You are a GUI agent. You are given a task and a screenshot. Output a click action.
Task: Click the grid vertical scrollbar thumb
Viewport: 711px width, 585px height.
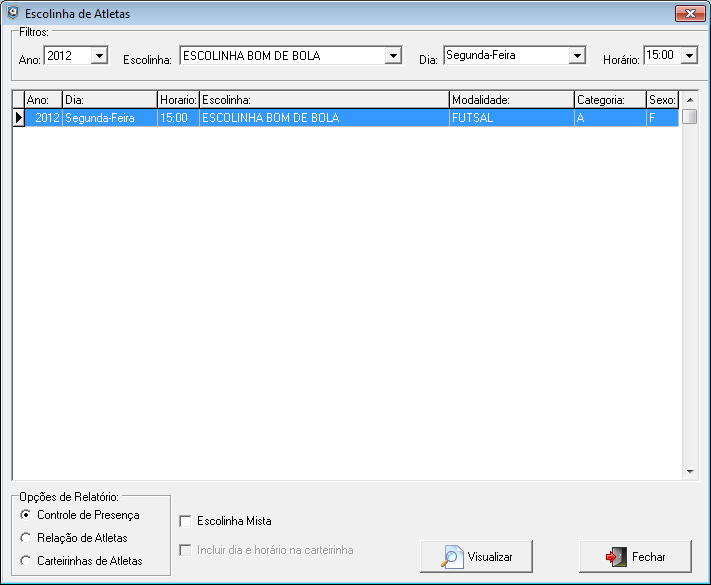pos(690,117)
